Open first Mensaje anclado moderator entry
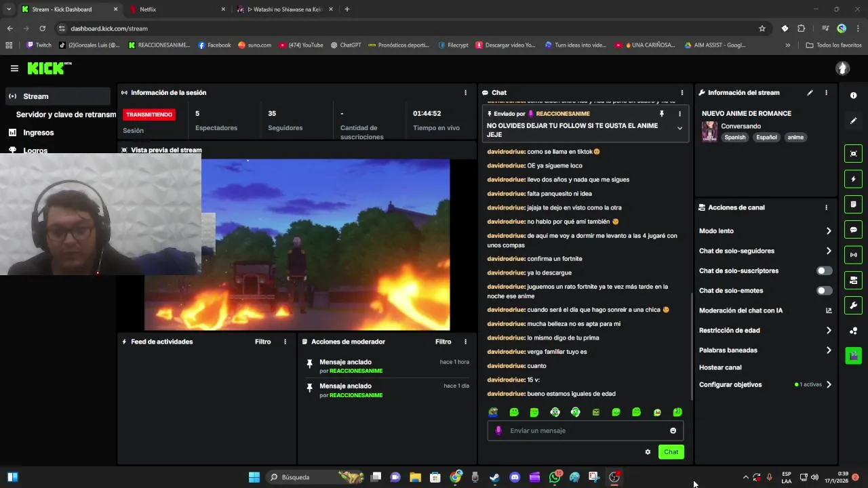The height and width of the screenshot is (488, 868). click(387, 366)
